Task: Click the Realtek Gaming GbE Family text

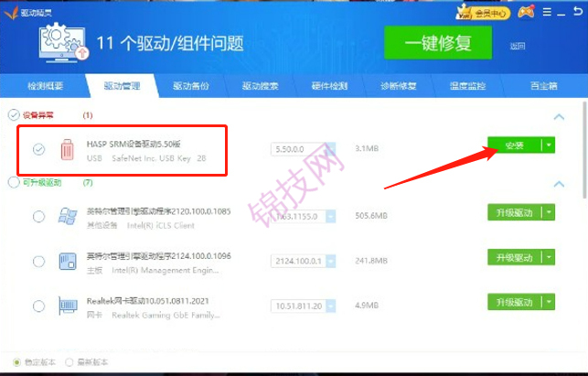Action: pyautogui.click(x=166, y=316)
